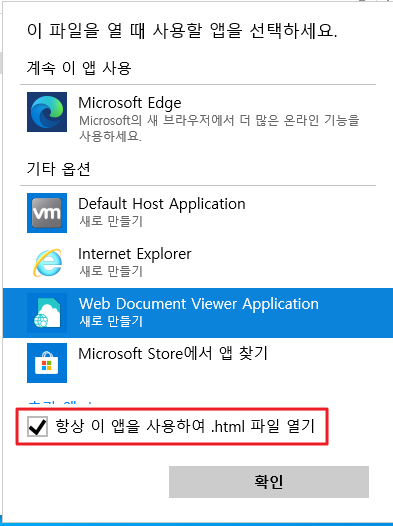Toggle the always use this app for .html checkbox

pos(38,426)
